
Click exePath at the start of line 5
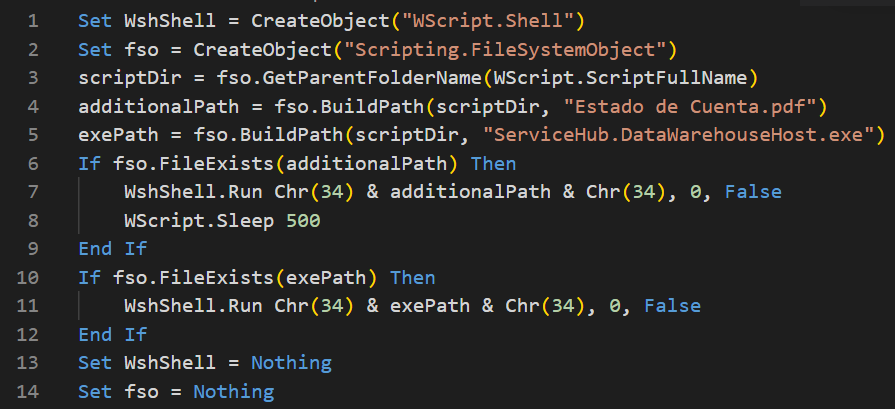(x=118, y=135)
